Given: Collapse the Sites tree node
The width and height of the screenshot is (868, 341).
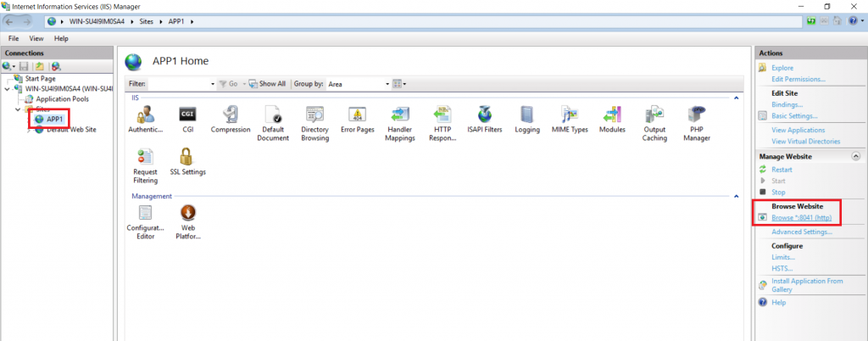Looking at the screenshot, I should click(19, 109).
